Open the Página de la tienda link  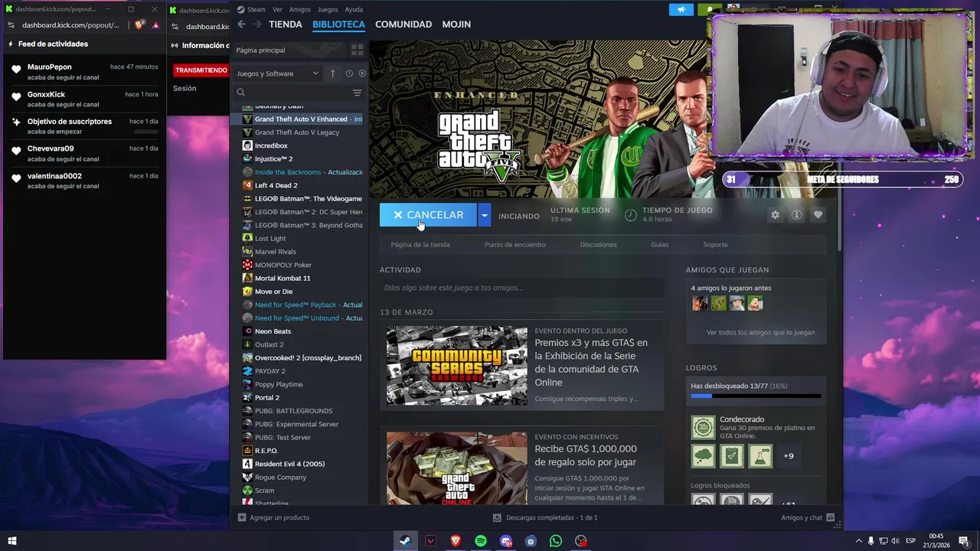point(420,245)
